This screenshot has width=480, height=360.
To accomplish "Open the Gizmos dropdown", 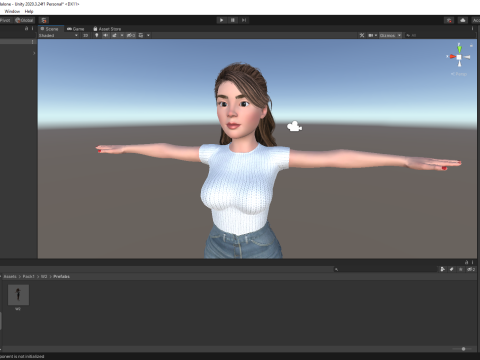I will click(x=390, y=35).
